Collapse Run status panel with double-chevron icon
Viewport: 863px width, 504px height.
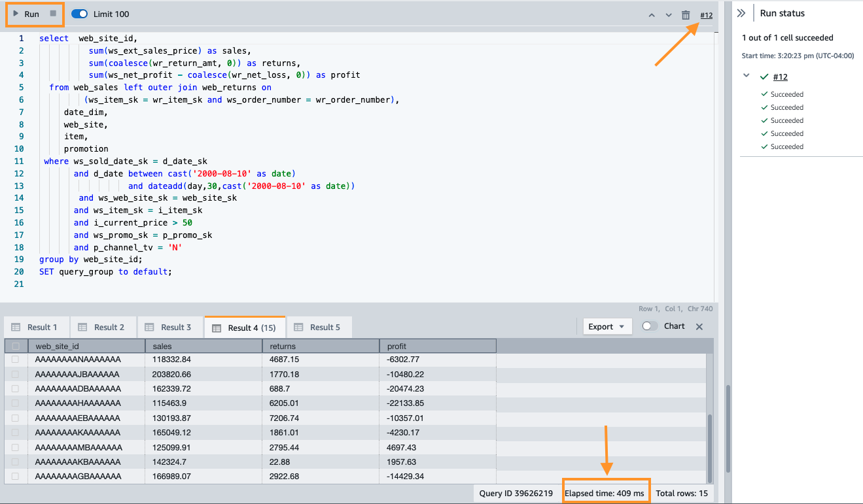741,13
